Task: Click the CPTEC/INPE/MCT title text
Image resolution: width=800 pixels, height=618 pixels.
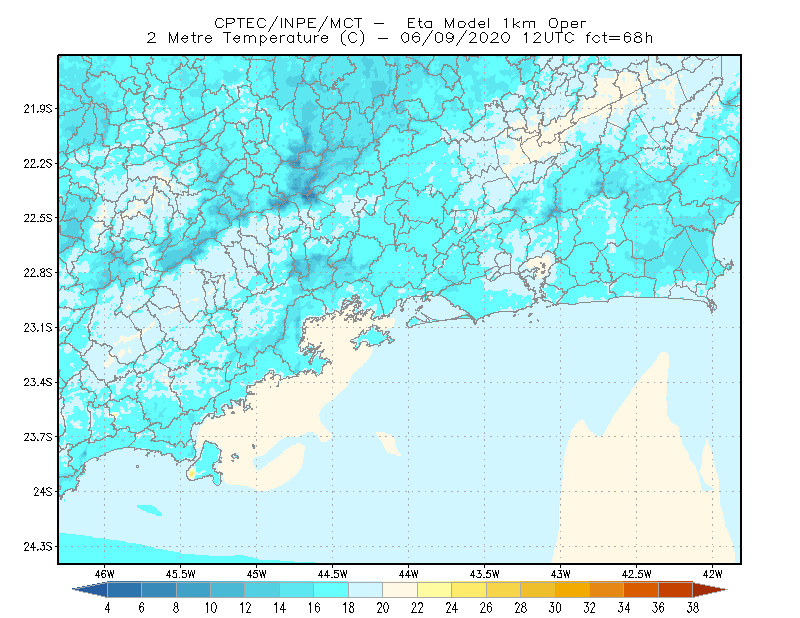Action: tap(288, 23)
